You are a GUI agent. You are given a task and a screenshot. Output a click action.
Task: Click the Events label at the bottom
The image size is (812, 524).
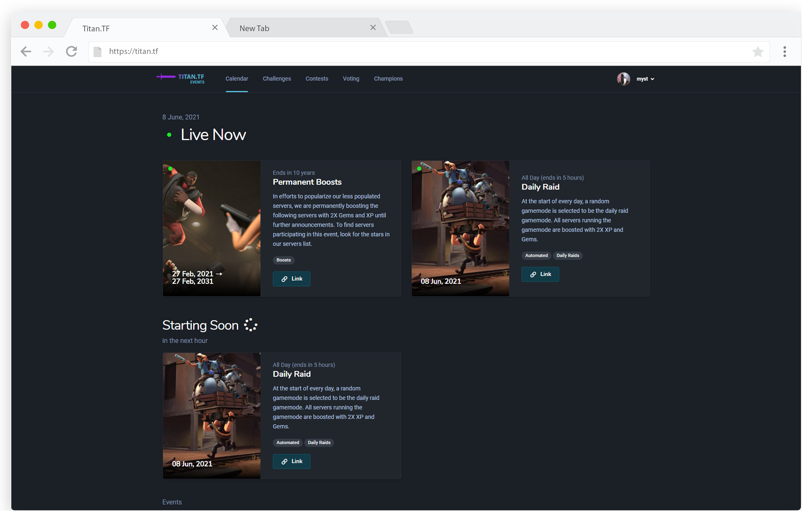point(172,502)
